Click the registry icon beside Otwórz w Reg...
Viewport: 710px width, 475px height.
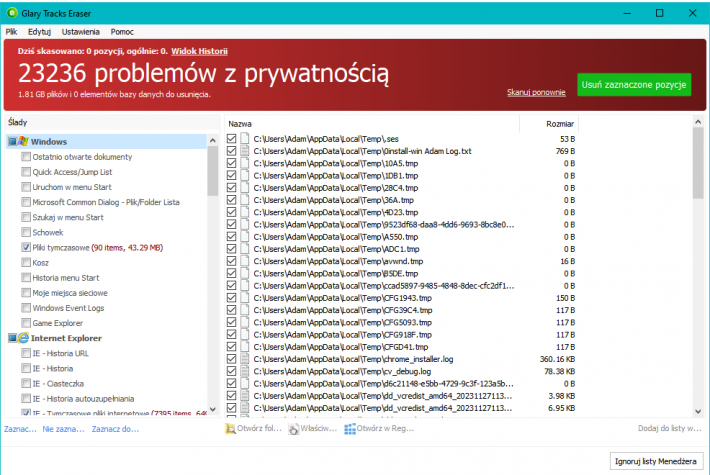point(350,428)
